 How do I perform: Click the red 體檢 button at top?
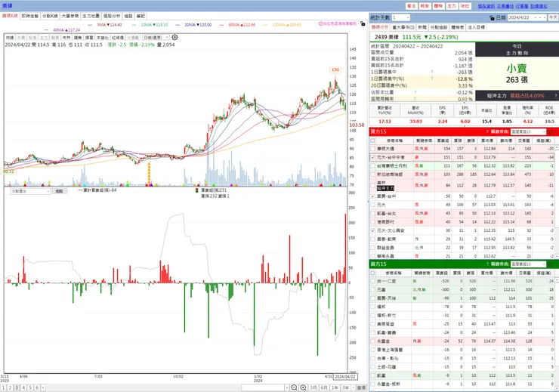click(x=438, y=6)
